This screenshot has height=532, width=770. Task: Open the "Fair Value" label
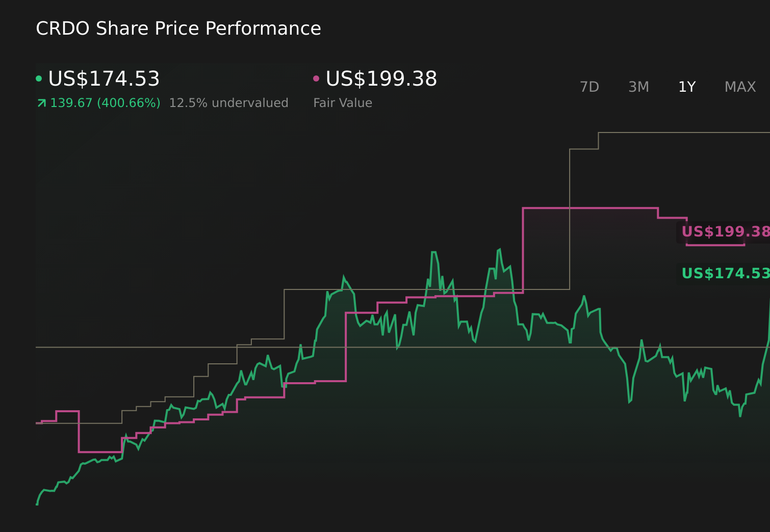343,103
